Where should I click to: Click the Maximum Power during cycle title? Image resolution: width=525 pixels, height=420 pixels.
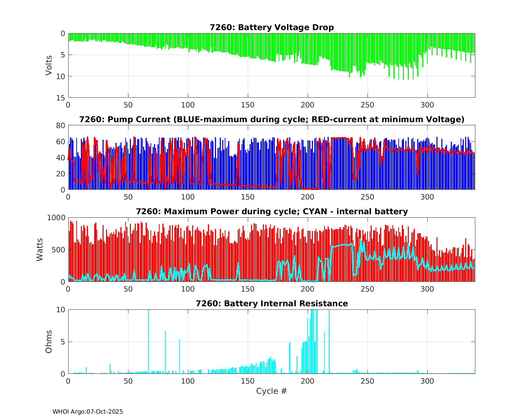point(272,211)
